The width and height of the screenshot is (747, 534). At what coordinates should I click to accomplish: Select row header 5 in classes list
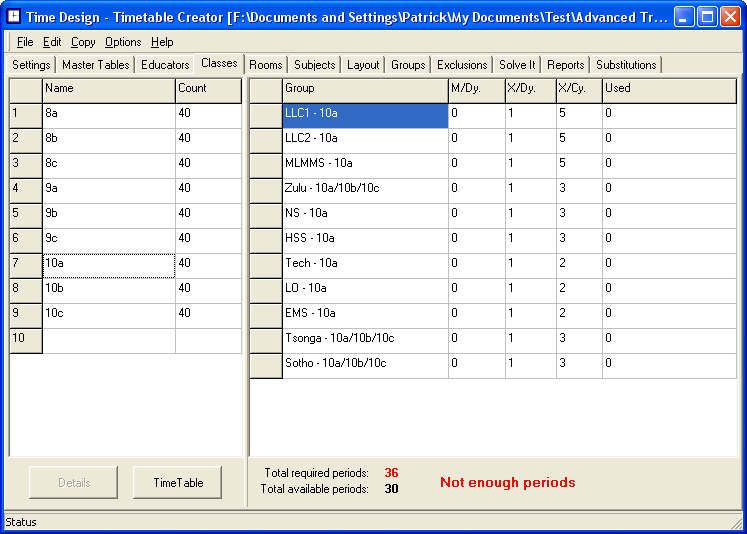click(x=26, y=215)
